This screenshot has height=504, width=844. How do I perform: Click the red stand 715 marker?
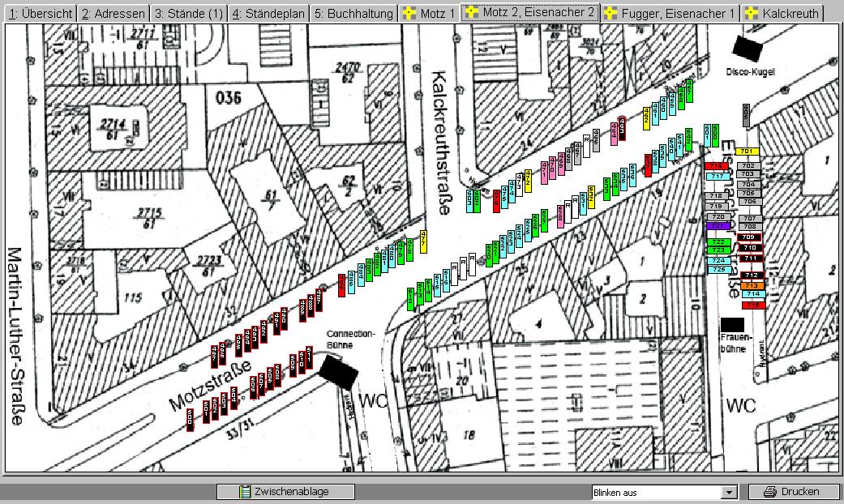coord(753,305)
